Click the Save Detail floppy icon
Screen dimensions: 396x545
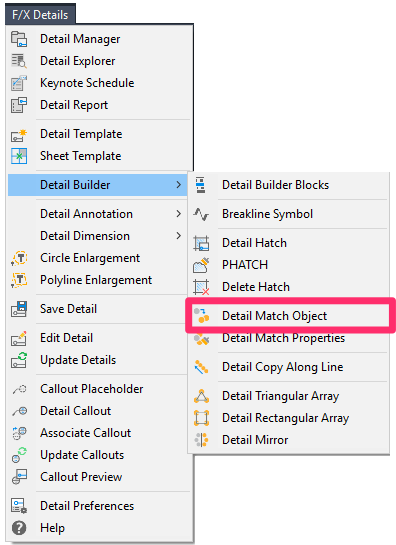tap(19, 309)
